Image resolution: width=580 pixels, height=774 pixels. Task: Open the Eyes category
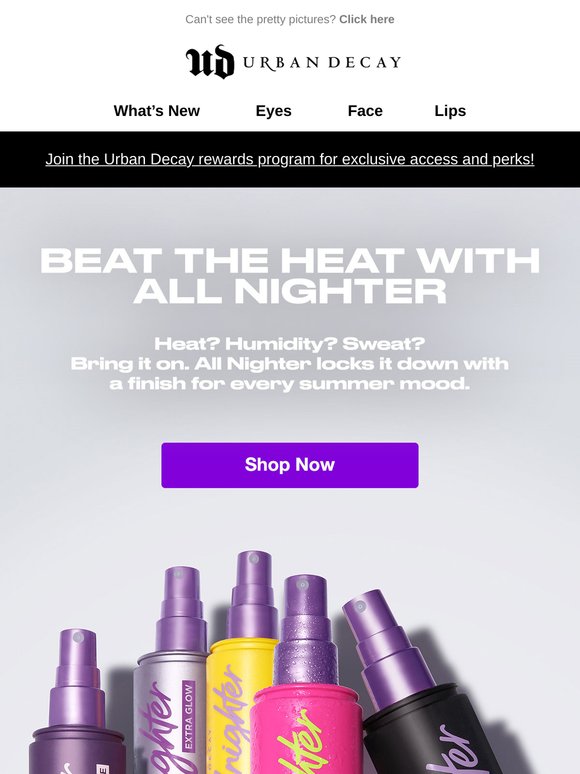coord(273,111)
